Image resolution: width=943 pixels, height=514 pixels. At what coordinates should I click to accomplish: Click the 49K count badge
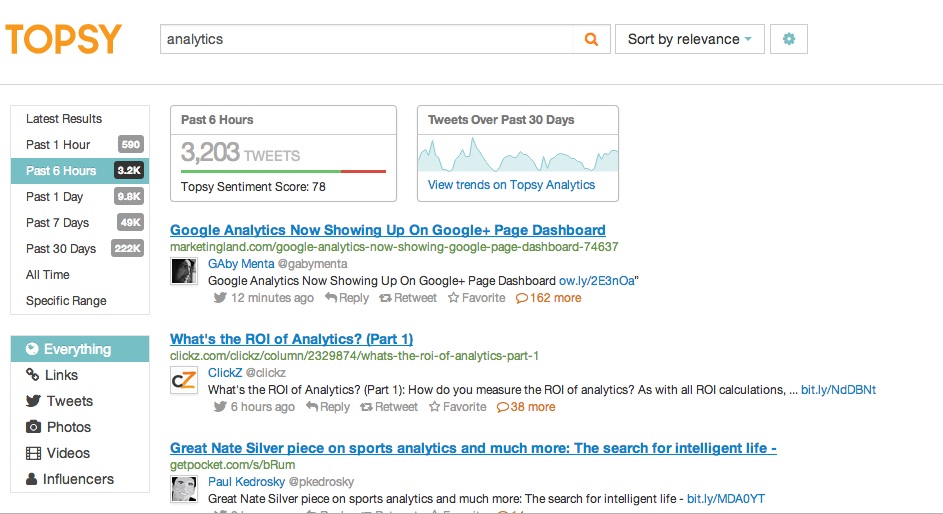point(131,222)
